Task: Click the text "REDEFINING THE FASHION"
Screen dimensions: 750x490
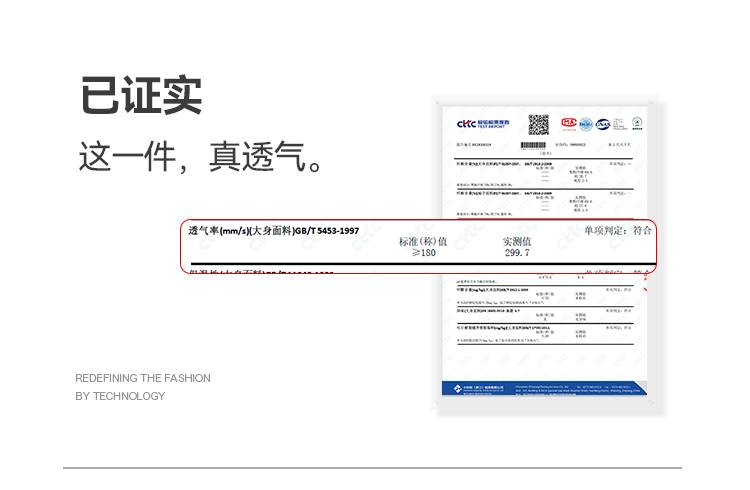Action: (x=143, y=378)
